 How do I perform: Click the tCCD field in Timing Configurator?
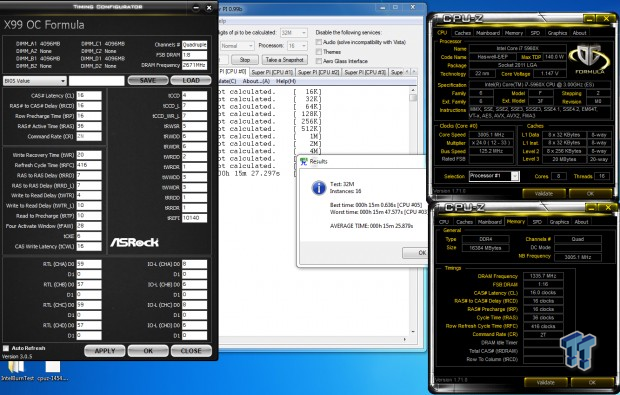(x=195, y=95)
